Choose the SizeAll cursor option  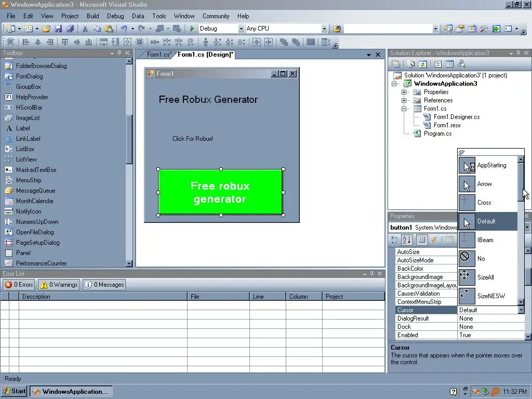click(487, 277)
